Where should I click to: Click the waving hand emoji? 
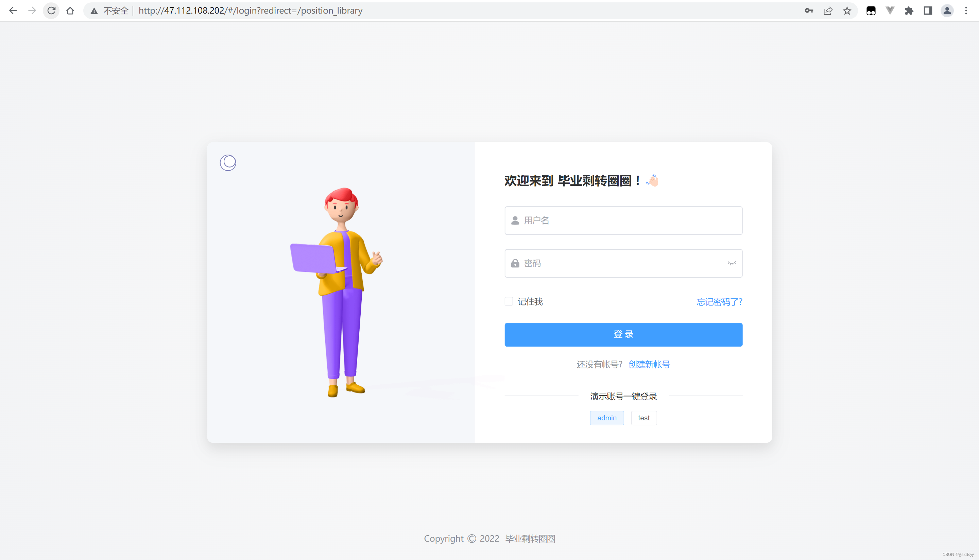coord(652,180)
